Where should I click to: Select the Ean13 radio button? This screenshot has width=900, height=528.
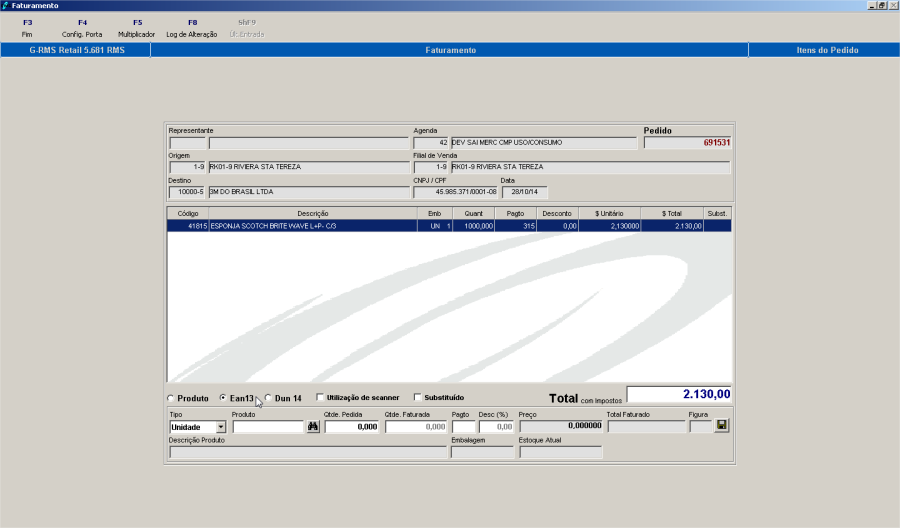(x=223, y=398)
